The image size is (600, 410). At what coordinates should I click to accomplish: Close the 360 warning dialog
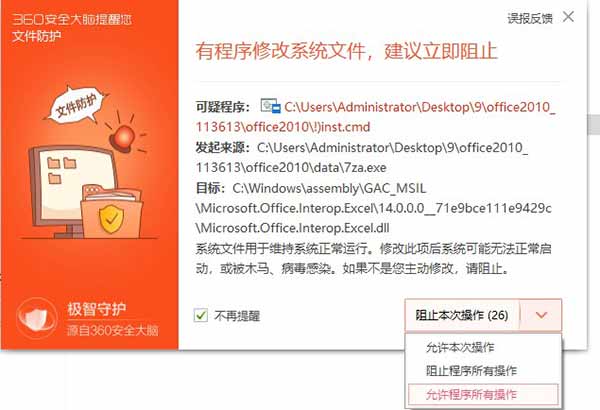click(569, 16)
